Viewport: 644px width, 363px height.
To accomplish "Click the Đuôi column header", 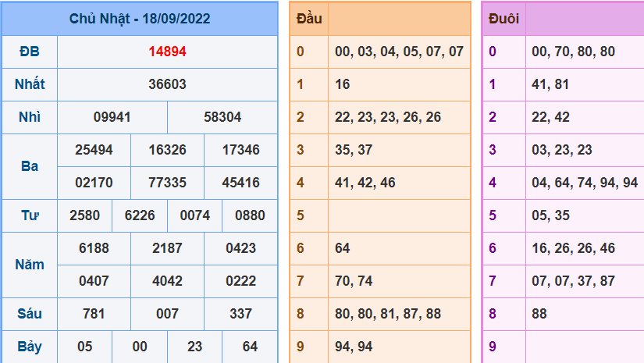I will pyautogui.click(x=504, y=19).
